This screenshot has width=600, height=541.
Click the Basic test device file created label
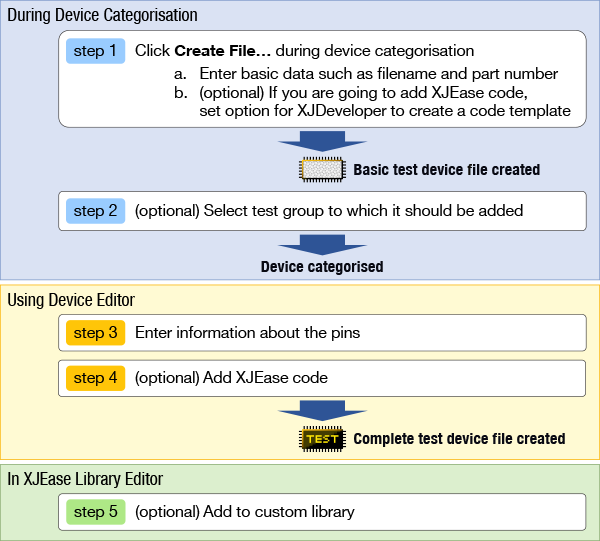(x=446, y=170)
